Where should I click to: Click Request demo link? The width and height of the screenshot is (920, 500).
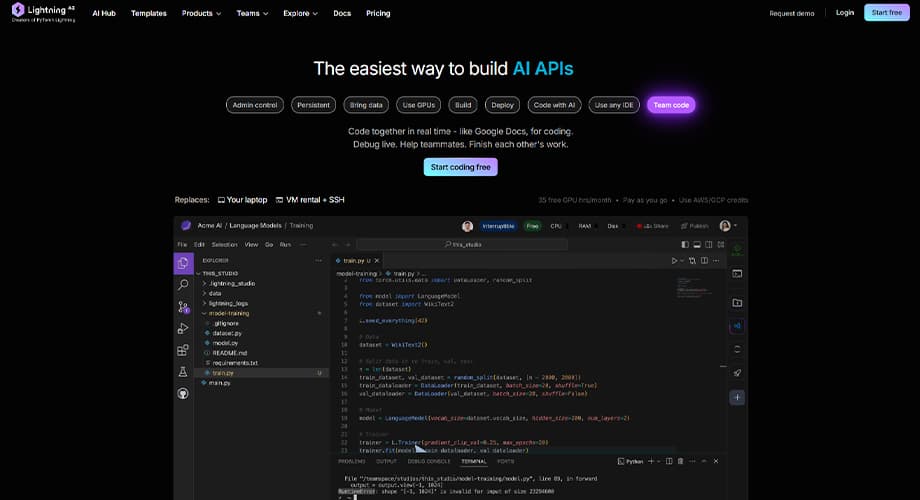(792, 13)
